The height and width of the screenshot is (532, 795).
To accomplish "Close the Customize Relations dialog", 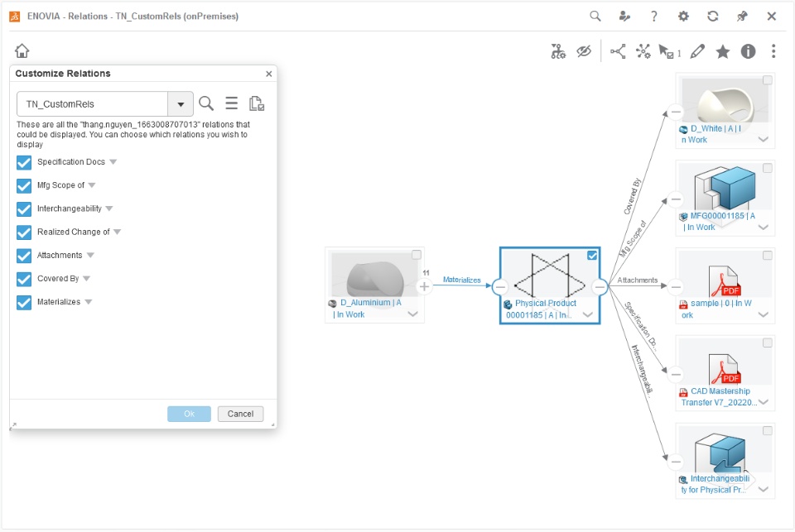I will [268, 74].
